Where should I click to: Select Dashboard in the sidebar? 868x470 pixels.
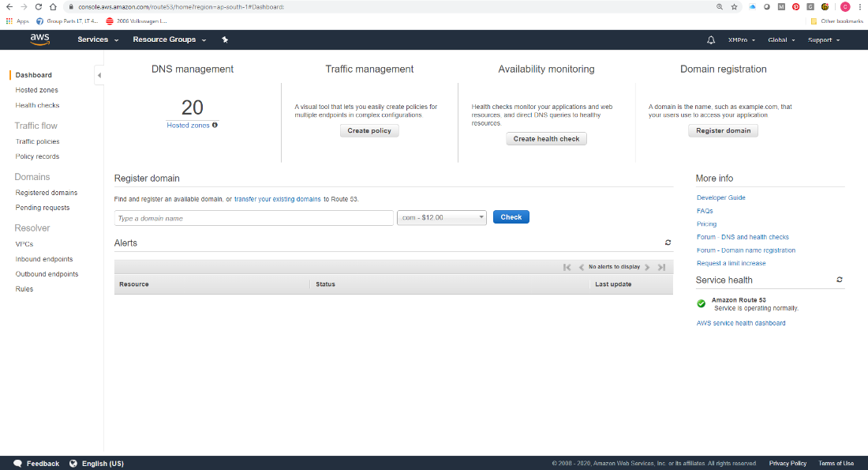tap(34, 75)
